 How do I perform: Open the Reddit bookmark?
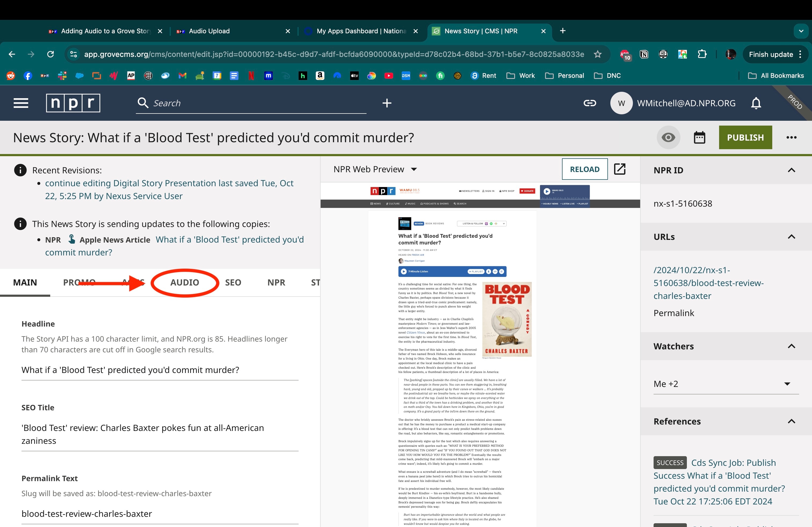click(x=10, y=75)
